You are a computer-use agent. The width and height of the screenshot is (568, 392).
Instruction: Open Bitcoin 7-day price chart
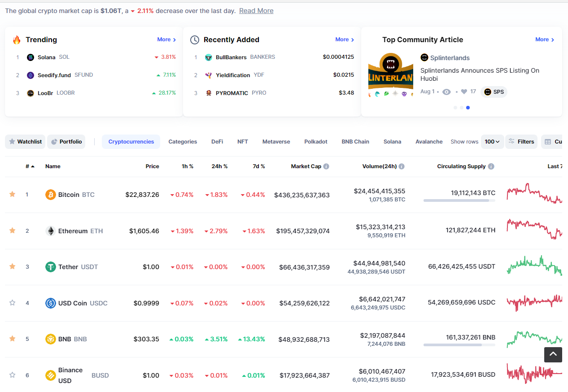534,193
